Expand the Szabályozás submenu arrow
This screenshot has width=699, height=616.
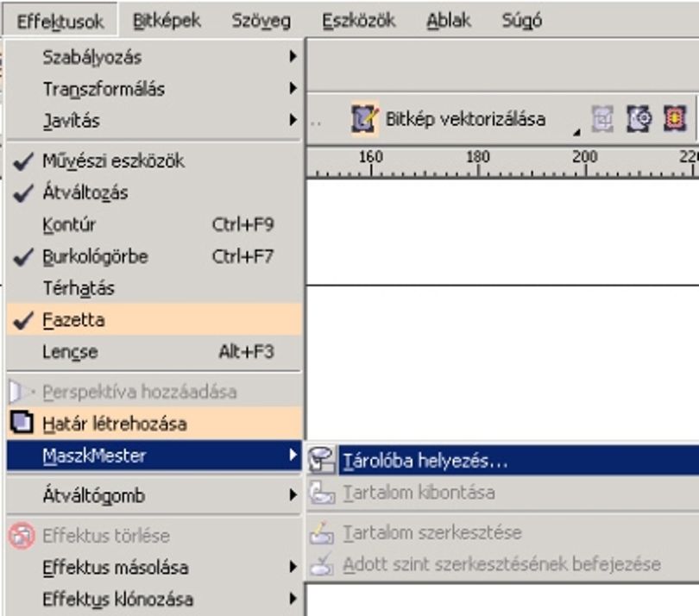click(x=293, y=57)
